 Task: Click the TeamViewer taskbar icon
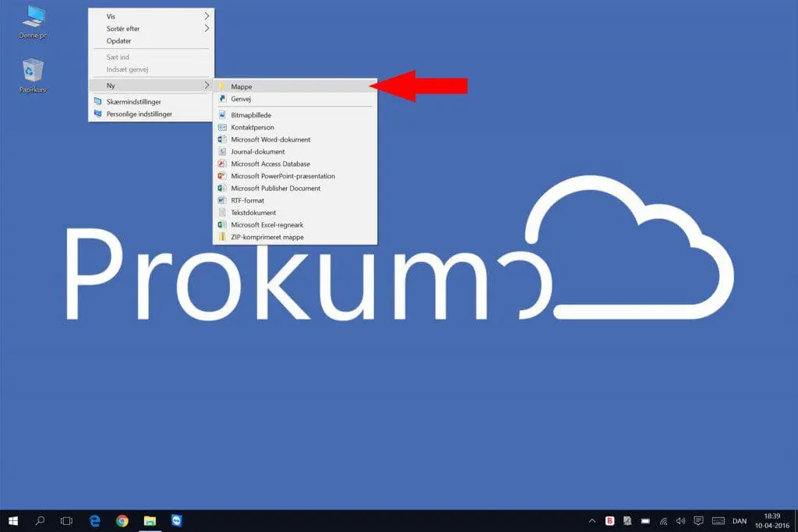178,520
